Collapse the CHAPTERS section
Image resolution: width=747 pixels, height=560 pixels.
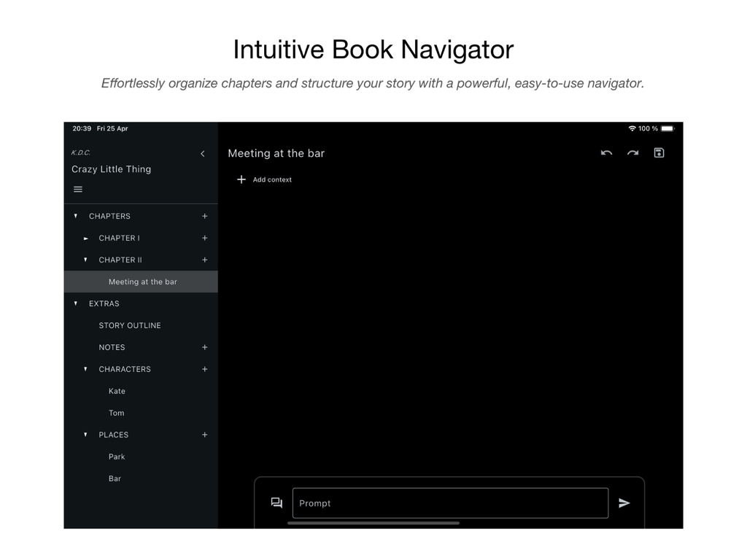point(75,216)
